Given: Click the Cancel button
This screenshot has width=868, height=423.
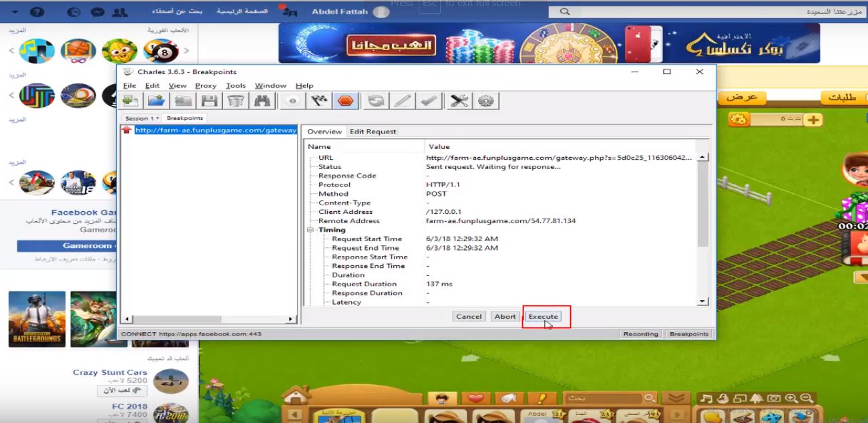Looking at the screenshot, I should coord(469,317).
